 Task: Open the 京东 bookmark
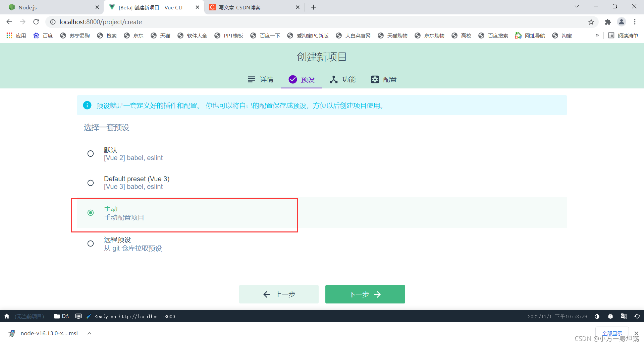(x=133, y=36)
